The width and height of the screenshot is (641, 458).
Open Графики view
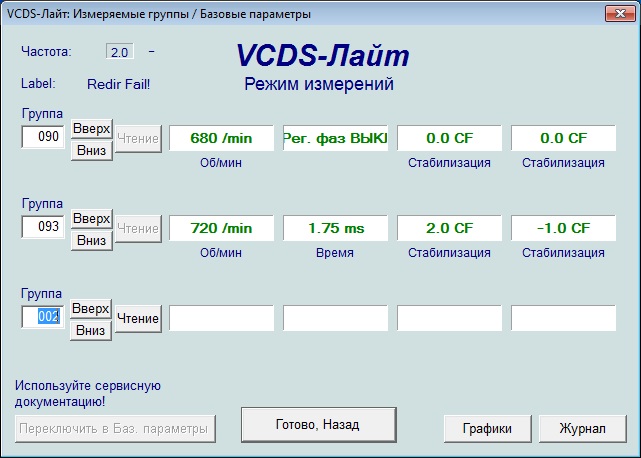pyautogui.click(x=487, y=428)
